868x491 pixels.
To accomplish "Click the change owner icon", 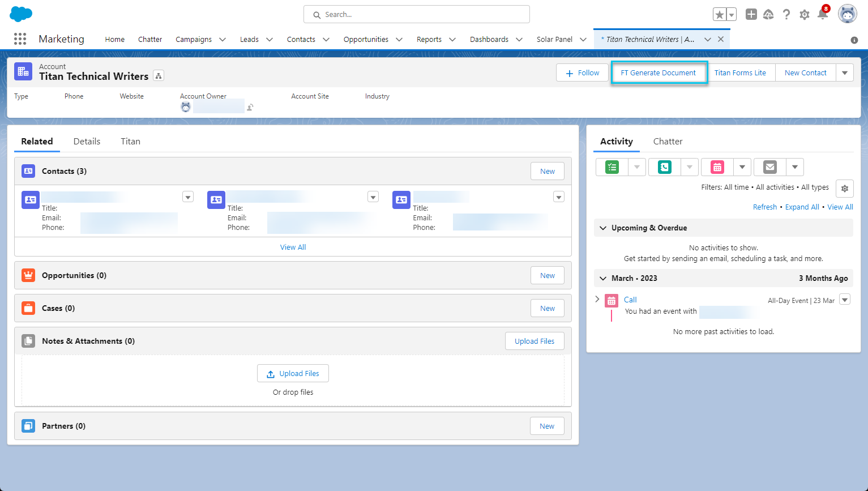I will (x=250, y=107).
